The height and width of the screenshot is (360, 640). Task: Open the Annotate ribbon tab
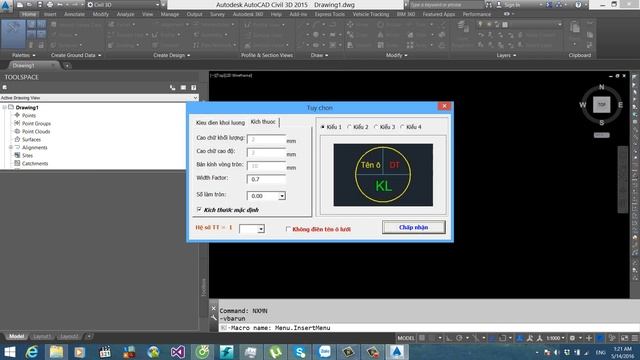(74, 14)
